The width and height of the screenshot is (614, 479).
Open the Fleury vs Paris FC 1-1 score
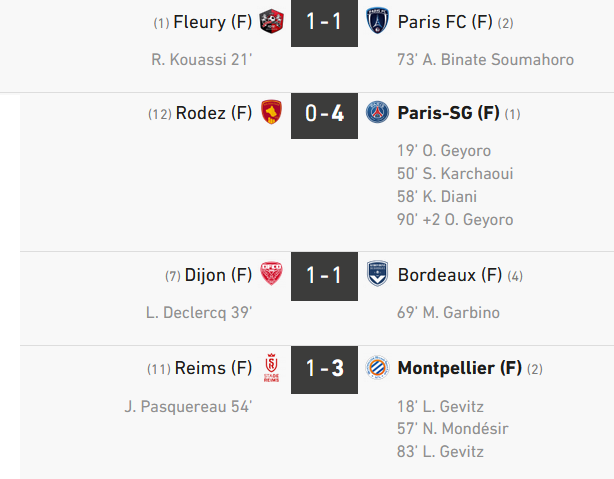point(324,22)
